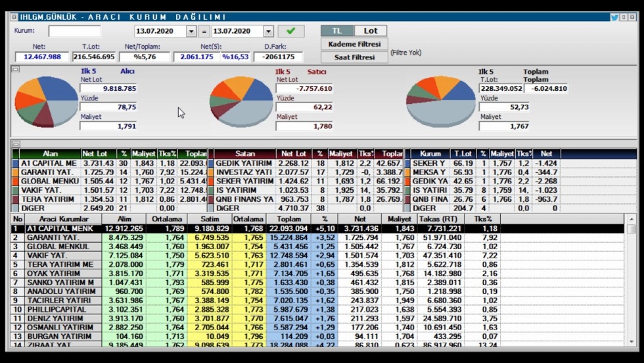
Task: Sort by Takas (RT) column header
Action: coord(440,218)
